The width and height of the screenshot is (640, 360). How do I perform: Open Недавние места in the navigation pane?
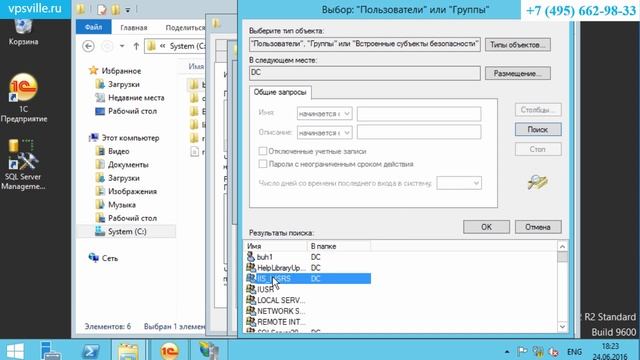pos(136,98)
